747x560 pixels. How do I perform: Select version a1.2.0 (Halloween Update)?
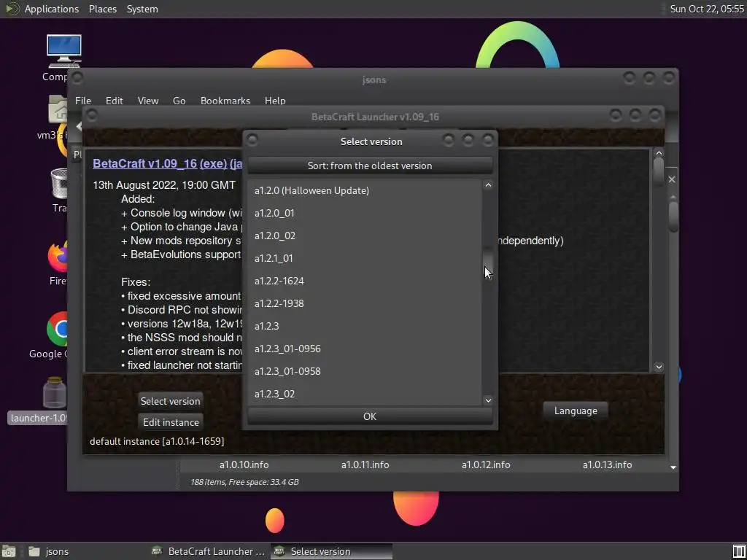click(365, 190)
